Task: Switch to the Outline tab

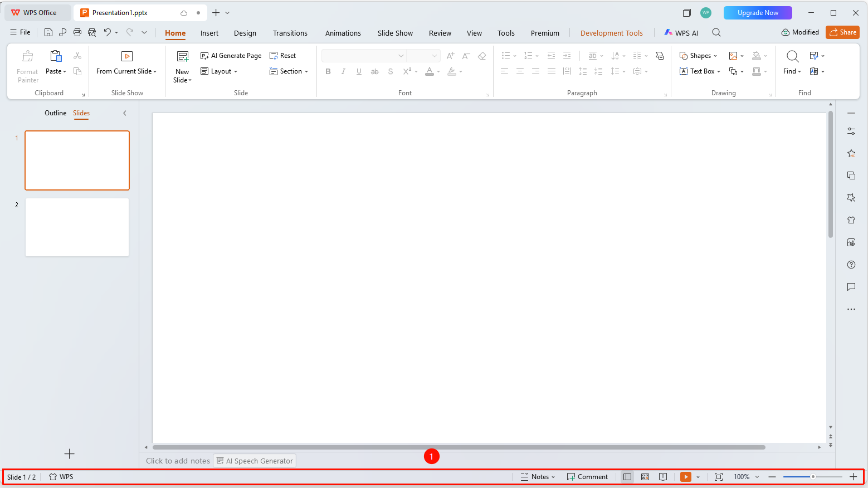Action: [56, 113]
